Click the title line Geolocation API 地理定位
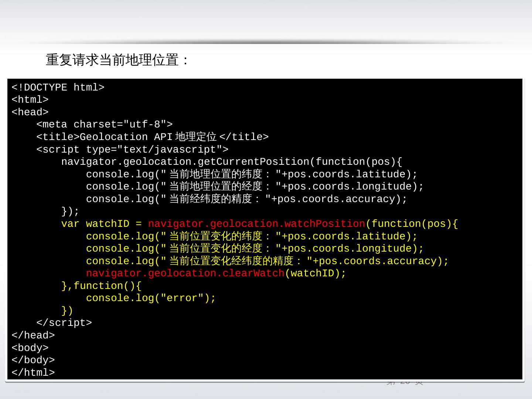The height and width of the screenshot is (399, 532). 153,137
